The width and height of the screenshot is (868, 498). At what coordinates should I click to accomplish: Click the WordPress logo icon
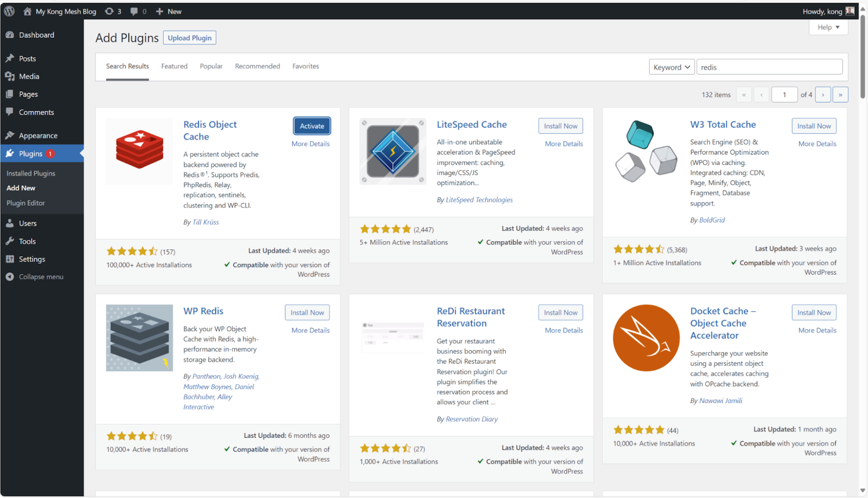(x=9, y=11)
